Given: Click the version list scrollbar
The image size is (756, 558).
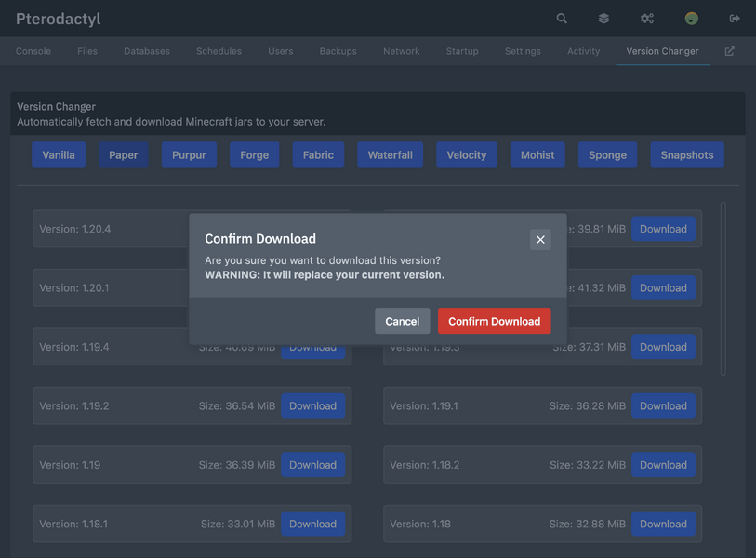Looking at the screenshot, I should click(x=723, y=288).
